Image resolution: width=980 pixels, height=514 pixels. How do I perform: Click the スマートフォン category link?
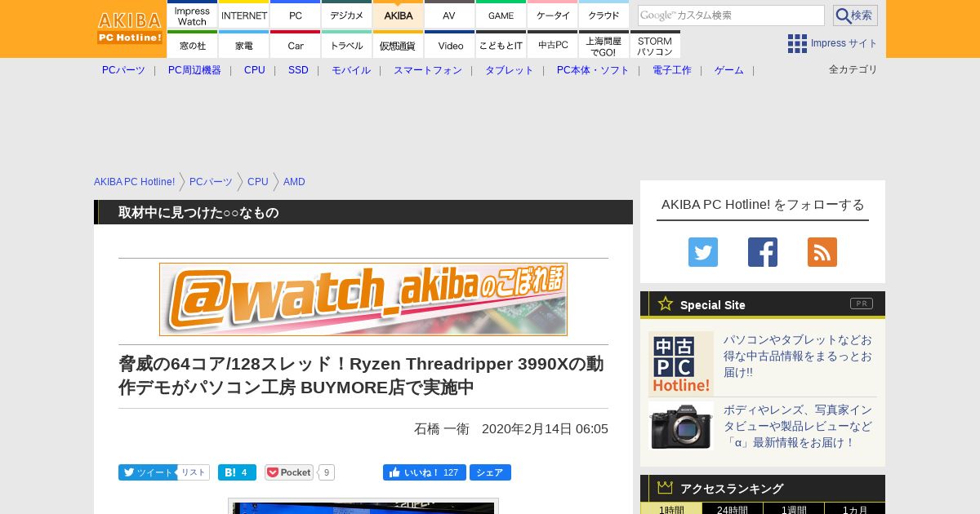pyautogui.click(x=428, y=70)
